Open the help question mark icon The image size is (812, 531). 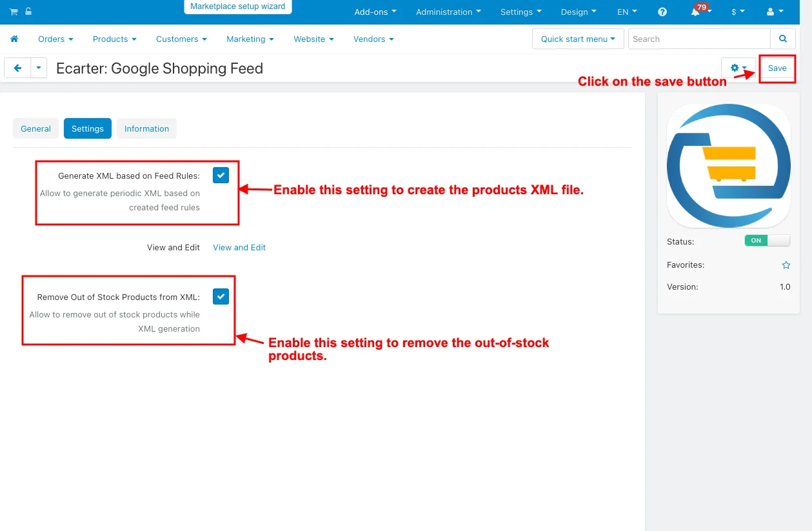pos(662,12)
